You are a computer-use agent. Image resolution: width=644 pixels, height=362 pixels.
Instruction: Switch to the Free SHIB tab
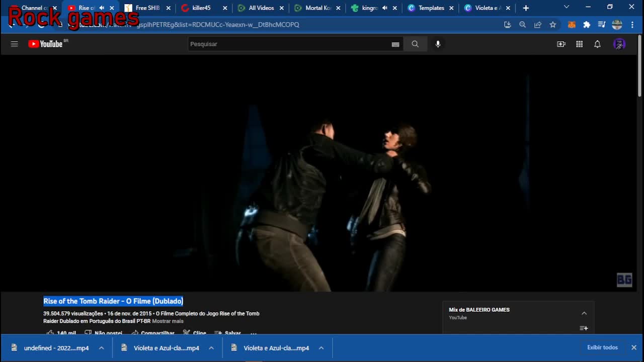point(147,8)
